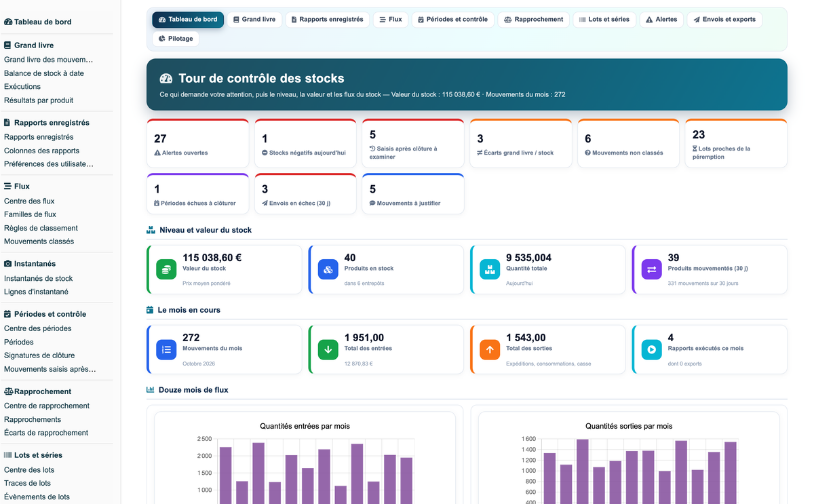
Task: Click the paper plane icon on Envois en échec card
Action: coord(265,203)
